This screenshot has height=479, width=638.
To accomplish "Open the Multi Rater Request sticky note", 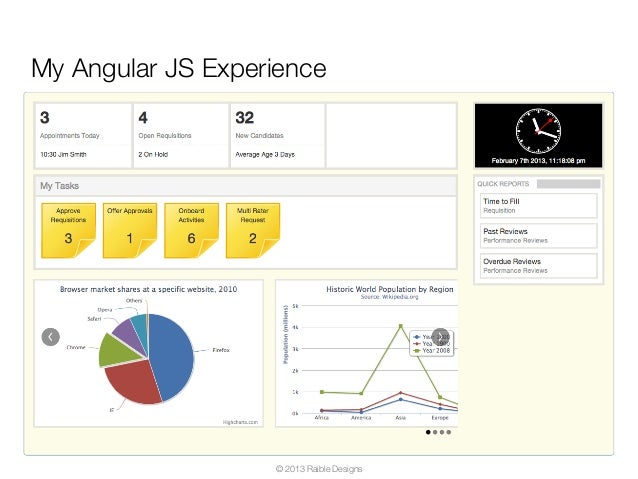I will pyautogui.click(x=253, y=230).
